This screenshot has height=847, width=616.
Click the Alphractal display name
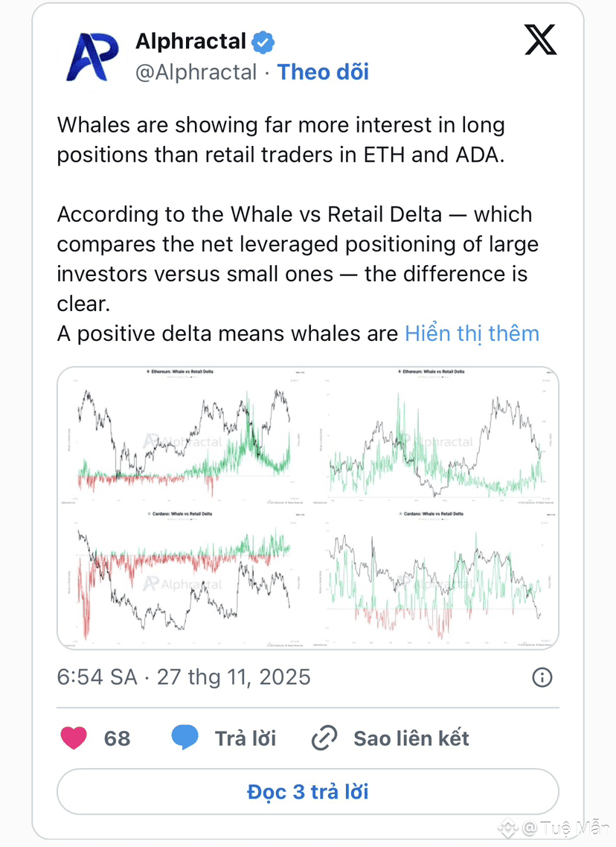[190, 42]
